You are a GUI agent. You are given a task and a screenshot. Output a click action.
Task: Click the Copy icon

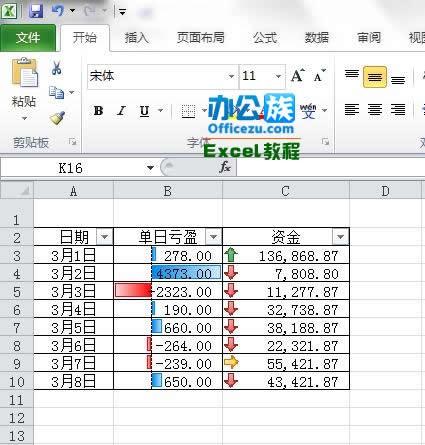point(56,92)
